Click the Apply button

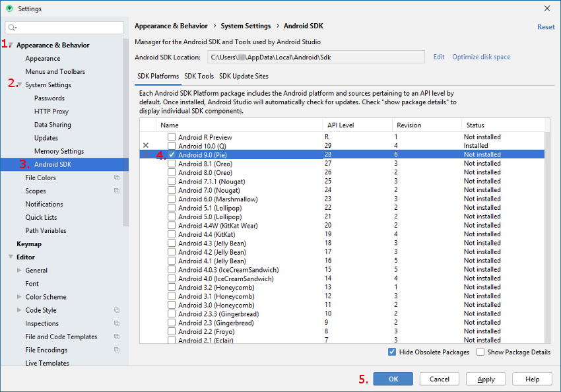click(x=486, y=379)
